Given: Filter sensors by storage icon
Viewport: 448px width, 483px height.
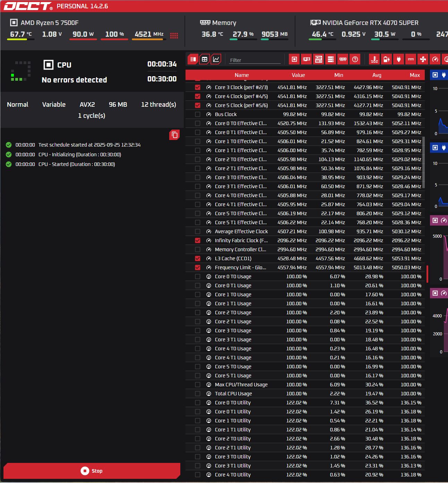Looking at the screenshot, I should (331, 59).
